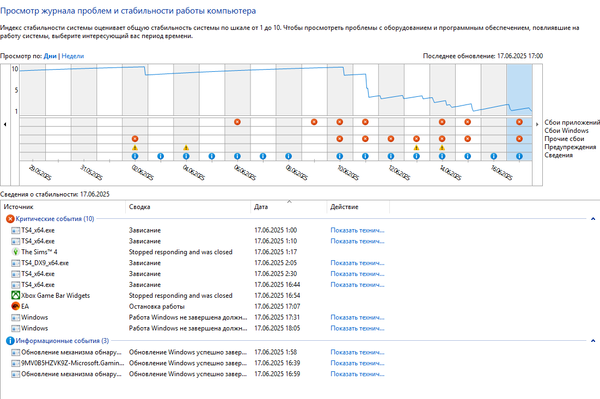
Task: Click the warning triangle icon on 04.06.2025
Action: tap(186, 148)
